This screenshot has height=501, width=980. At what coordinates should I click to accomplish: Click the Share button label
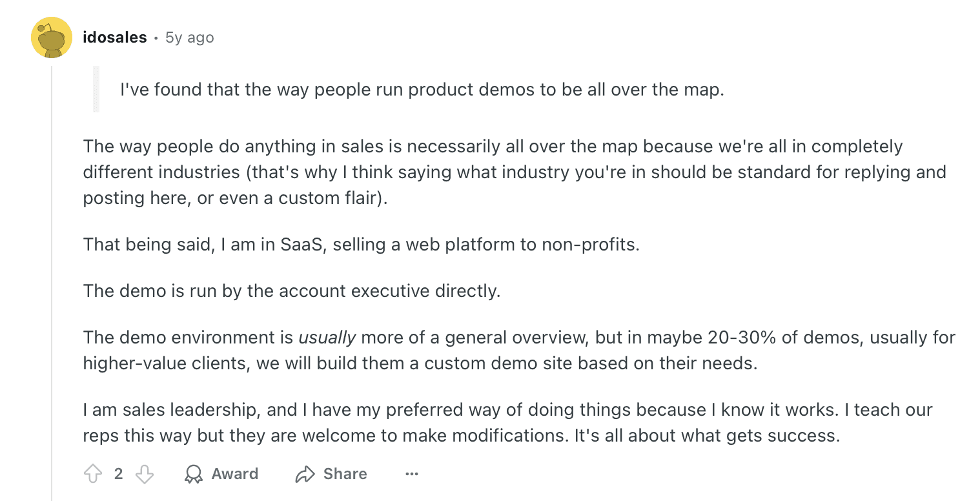coord(345,474)
